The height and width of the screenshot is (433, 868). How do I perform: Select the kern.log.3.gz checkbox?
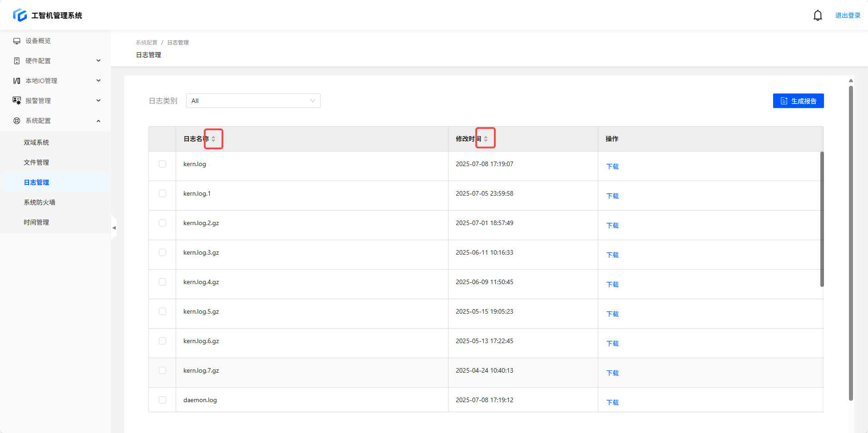[x=163, y=252]
